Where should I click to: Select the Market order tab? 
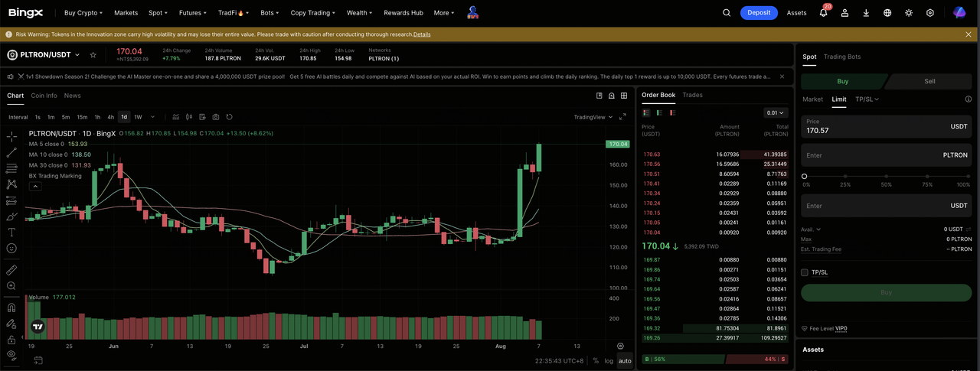coord(812,99)
